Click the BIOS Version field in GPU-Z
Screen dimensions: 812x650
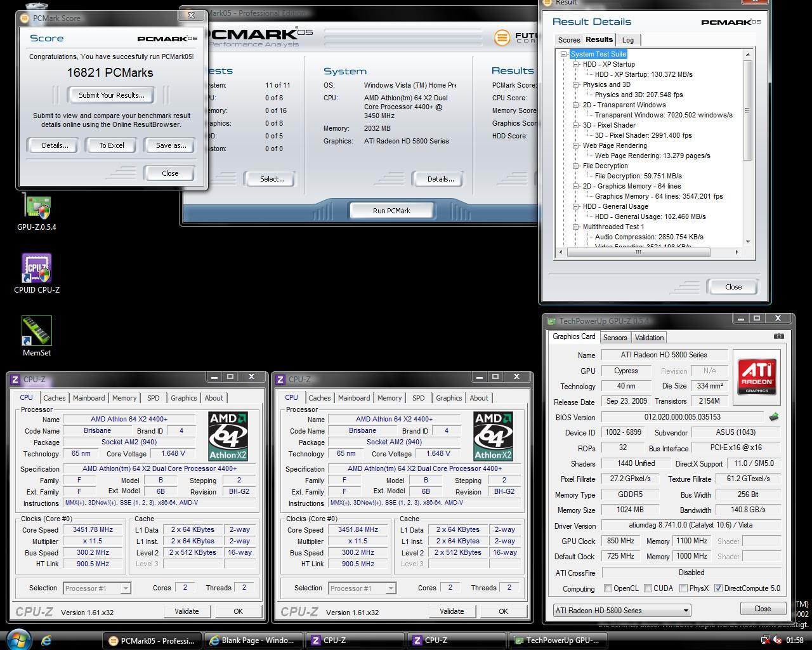point(683,417)
